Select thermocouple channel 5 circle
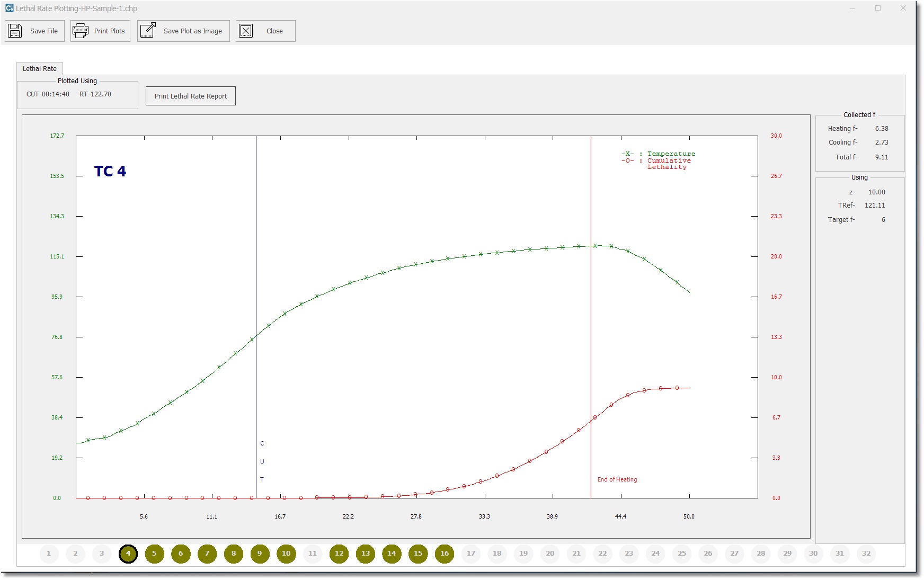The image size is (924, 580). [154, 554]
